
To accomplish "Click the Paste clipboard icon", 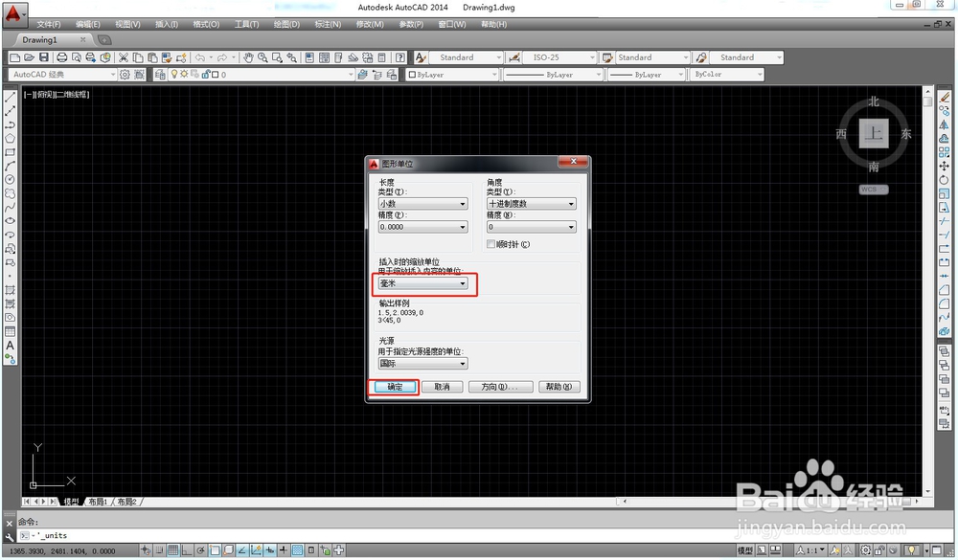I will click(152, 57).
